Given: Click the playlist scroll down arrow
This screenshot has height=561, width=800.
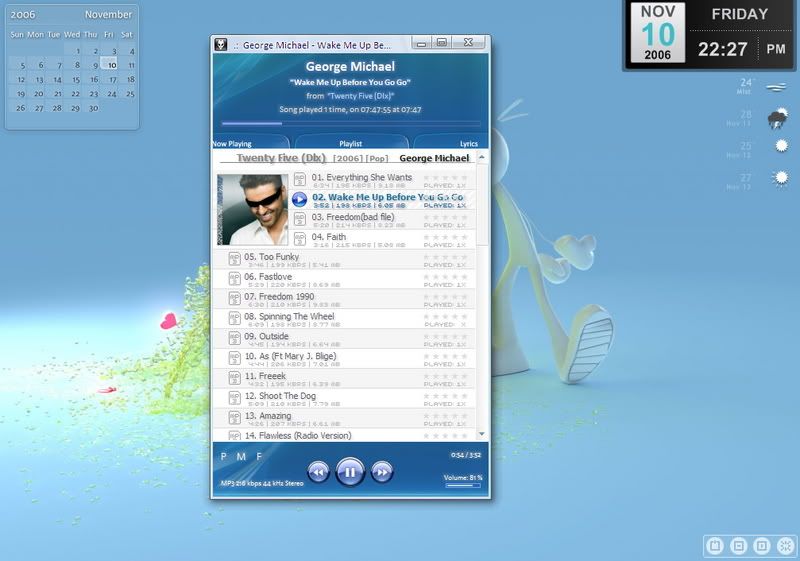Looking at the screenshot, I should click(x=482, y=434).
